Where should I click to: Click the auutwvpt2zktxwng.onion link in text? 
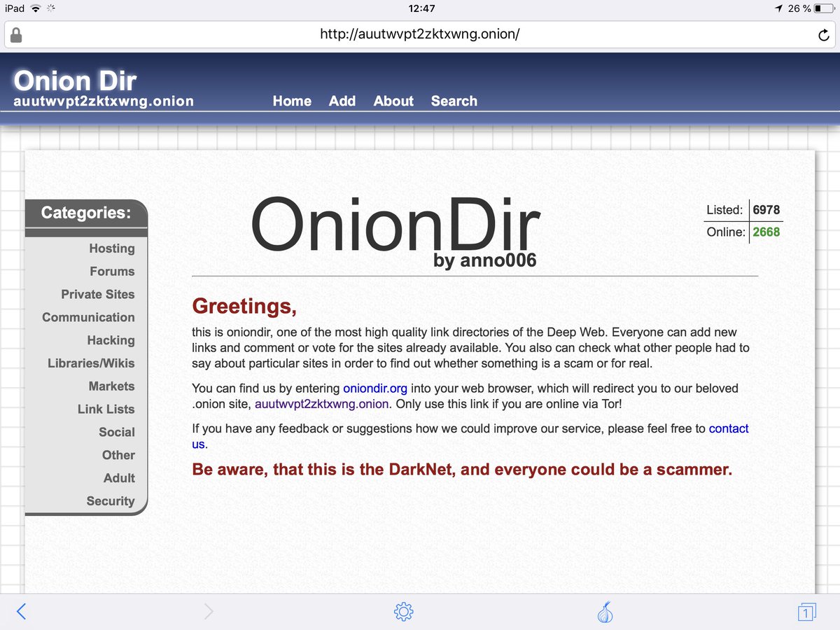[322, 404]
